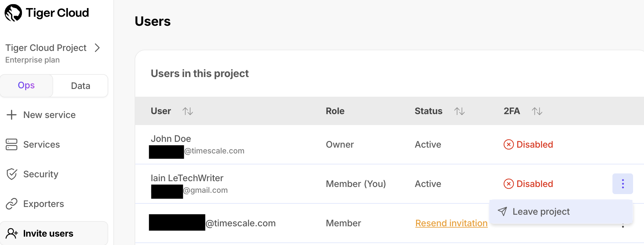Select Leave project from the menu

[x=561, y=211]
